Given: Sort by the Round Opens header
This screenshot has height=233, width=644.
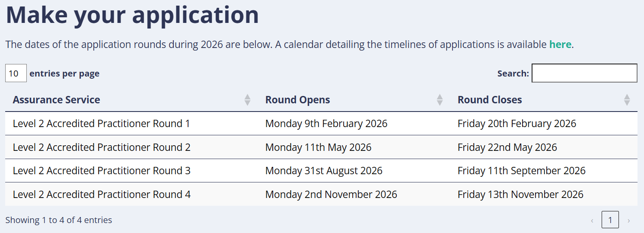Looking at the screenshot, I should (297, 100).
